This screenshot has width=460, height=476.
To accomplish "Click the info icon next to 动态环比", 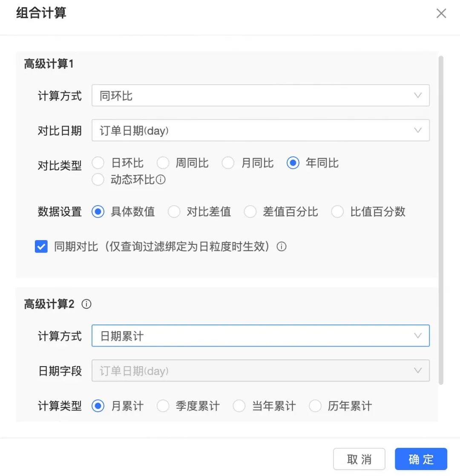I will click(161, 179).
